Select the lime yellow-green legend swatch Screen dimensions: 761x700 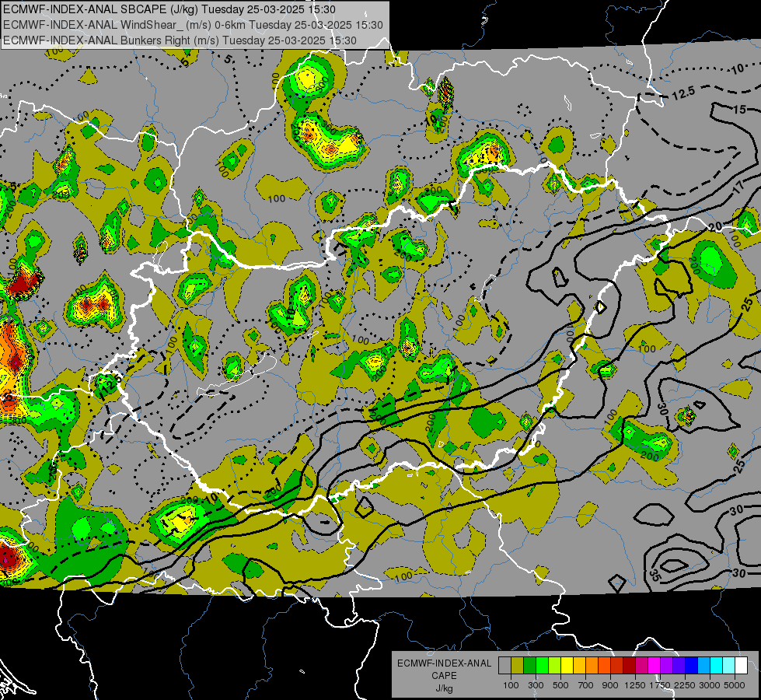click(554, 666)
